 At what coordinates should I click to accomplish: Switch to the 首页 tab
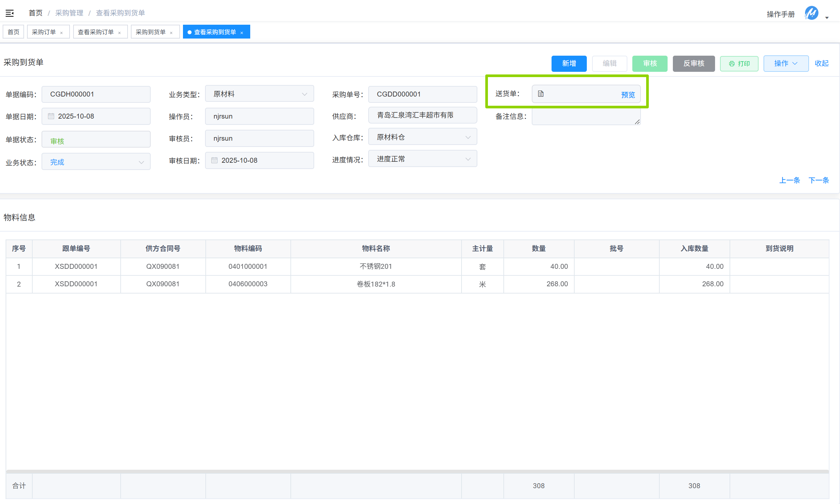(x=14, y=32)
